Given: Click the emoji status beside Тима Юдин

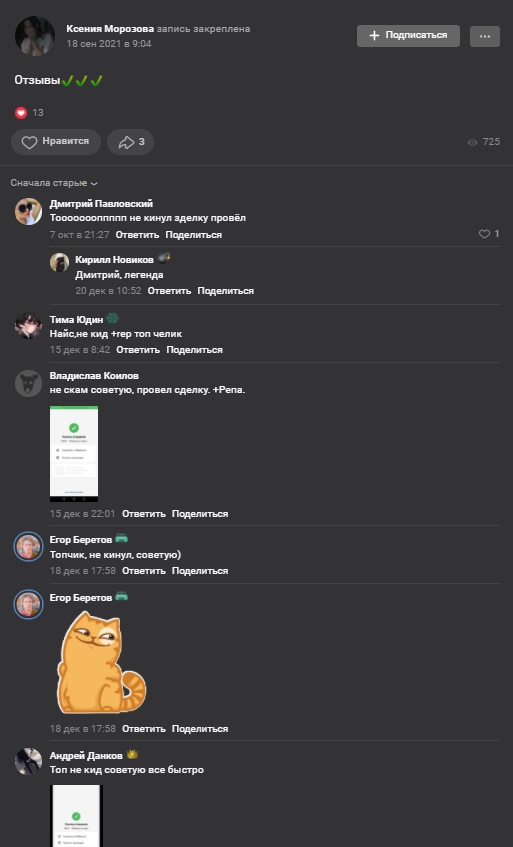Looking at the screenshot, I should tap(112, 319).
